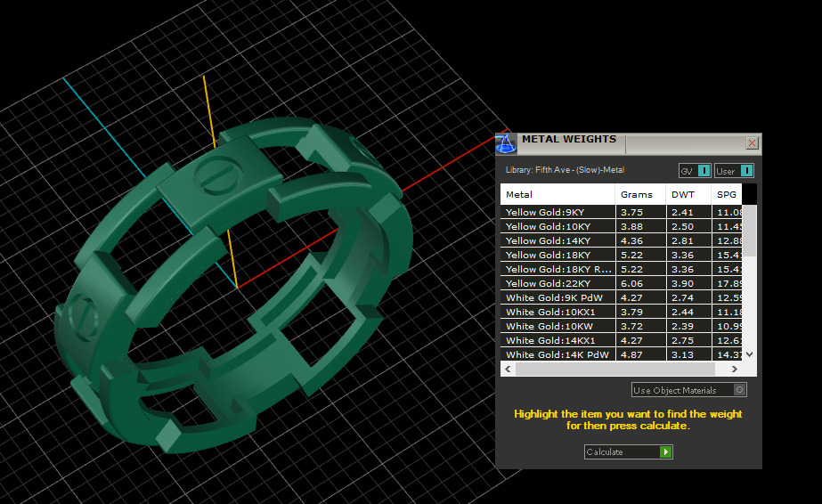
Task: Select the White Gold:9K PdW row
Action: coord(622,297)
